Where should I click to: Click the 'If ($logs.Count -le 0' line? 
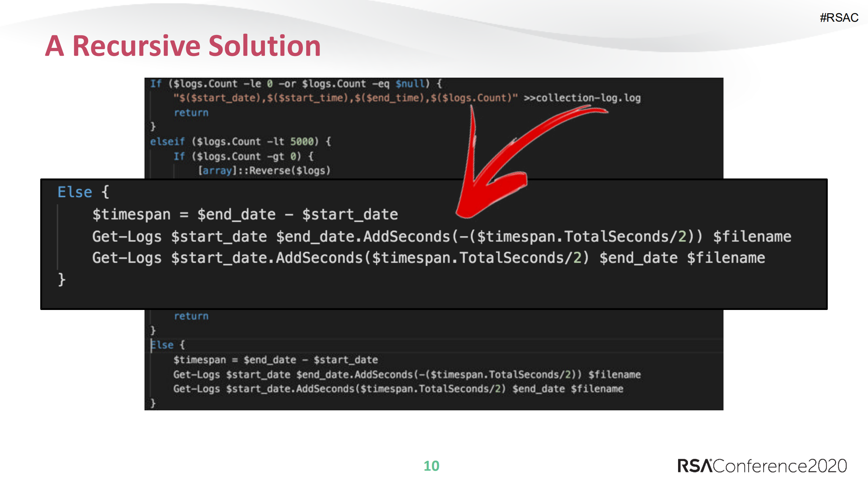tap(295, 84)
